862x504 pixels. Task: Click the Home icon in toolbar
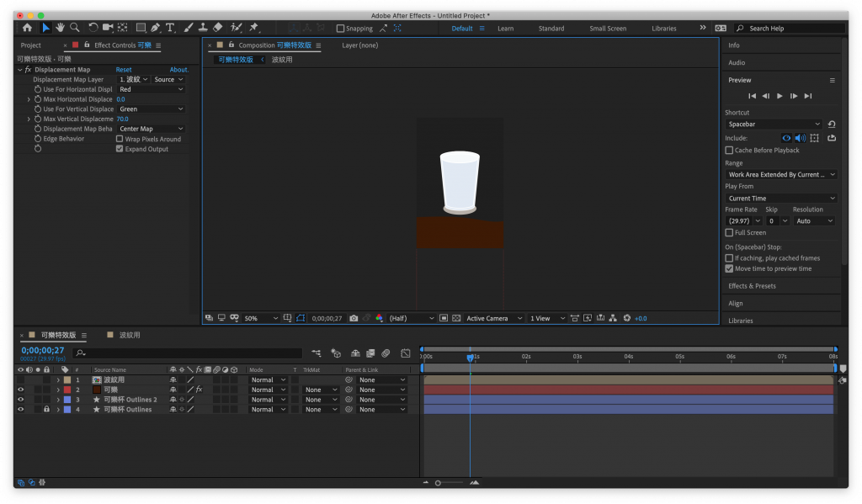click(27, 28)
